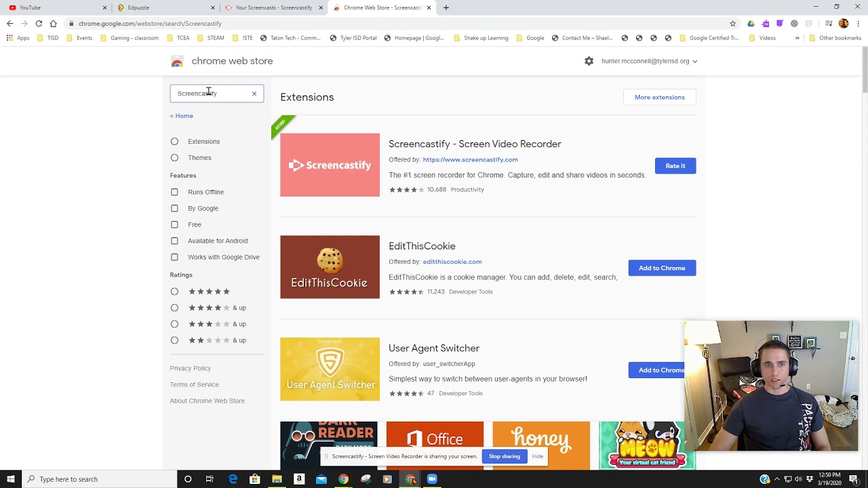
Task: Select the five stars rating filter
Action: [x=174, y=291]
